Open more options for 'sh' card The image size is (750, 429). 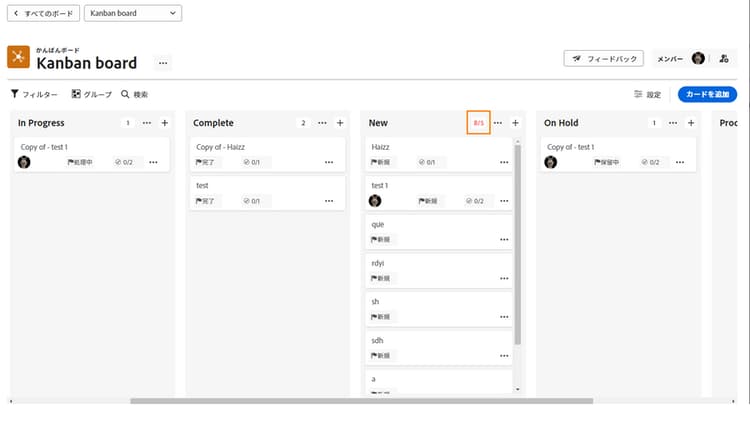[x=504, y=317]
